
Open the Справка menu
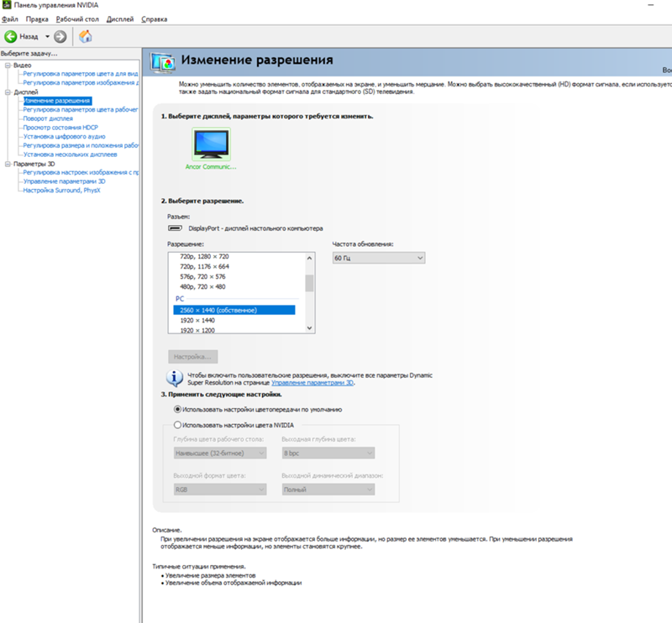pos(155,19)
